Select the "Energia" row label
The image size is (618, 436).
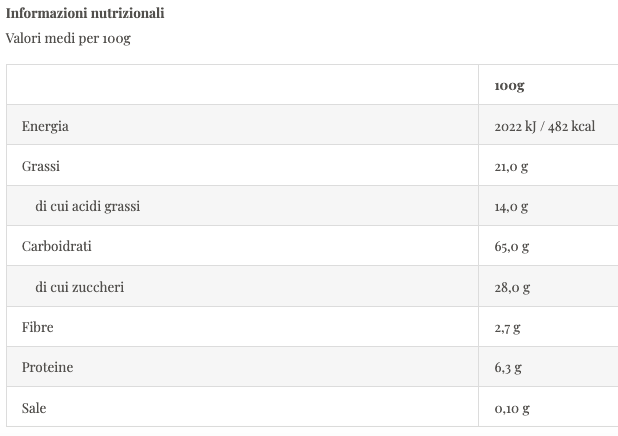tap(45, 127)
